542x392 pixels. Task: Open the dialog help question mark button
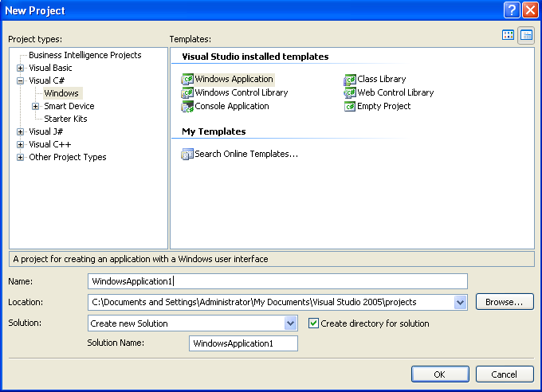coord(512,10)
